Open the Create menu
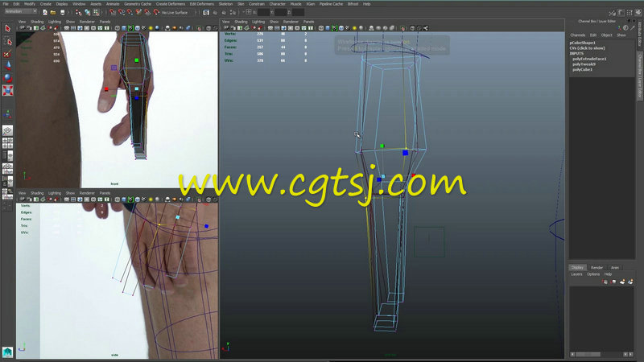The height and width of the screenshot is (362, 644). 46,4
